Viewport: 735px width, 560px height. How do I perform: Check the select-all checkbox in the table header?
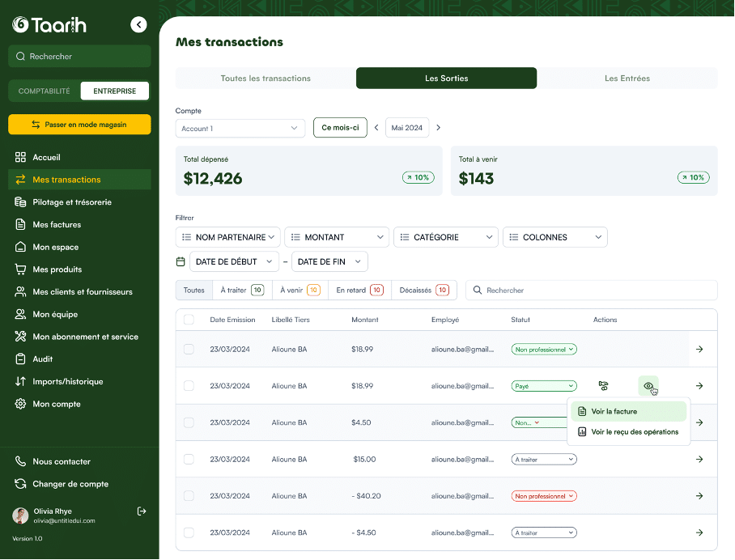pos(189,320)
